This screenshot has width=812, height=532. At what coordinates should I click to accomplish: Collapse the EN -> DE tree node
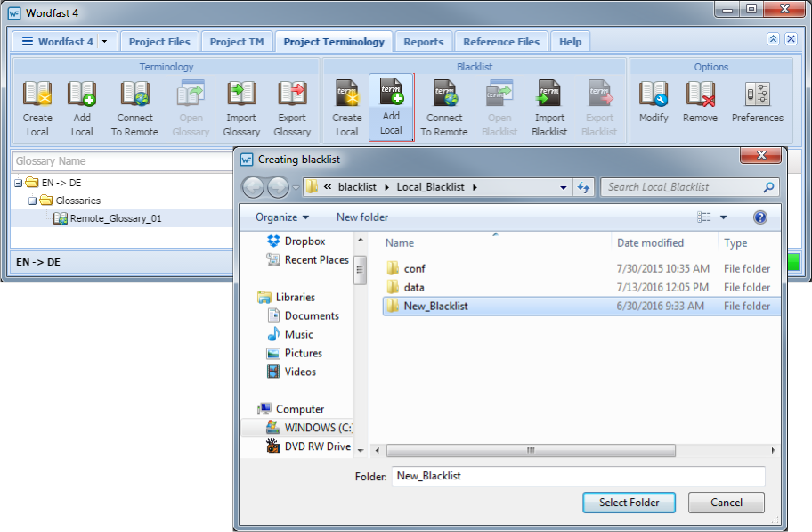(18, 183)
